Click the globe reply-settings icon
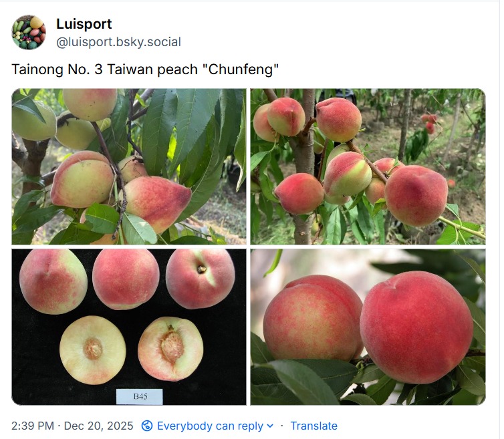The height and width of the screenshot is (439, 504). pyautogui.click(x=147, y=426)
